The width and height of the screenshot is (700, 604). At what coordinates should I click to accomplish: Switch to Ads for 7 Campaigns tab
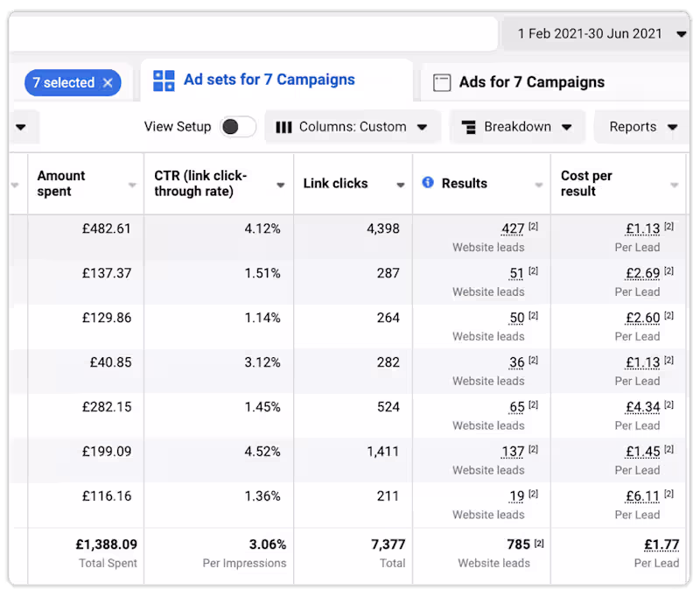point(531,82)
